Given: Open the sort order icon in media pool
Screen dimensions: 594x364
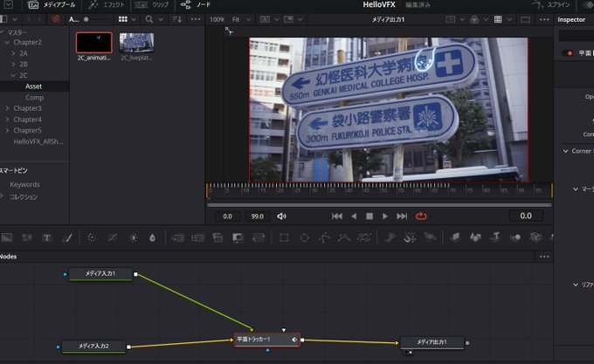Looking at the screenshot, I should [x=177, y=19].
